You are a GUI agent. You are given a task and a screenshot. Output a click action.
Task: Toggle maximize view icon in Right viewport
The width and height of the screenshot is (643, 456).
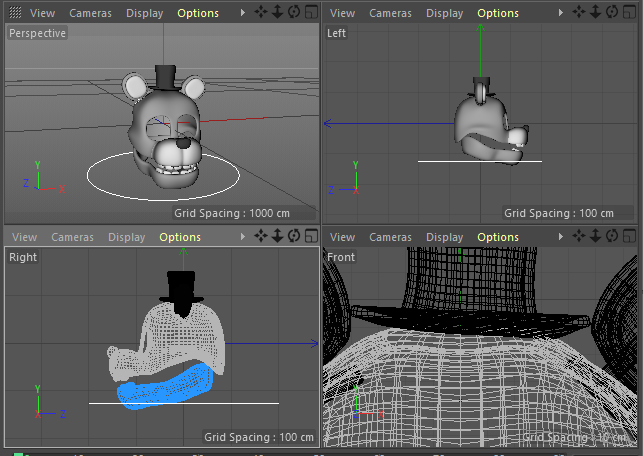tap(311, 236)
